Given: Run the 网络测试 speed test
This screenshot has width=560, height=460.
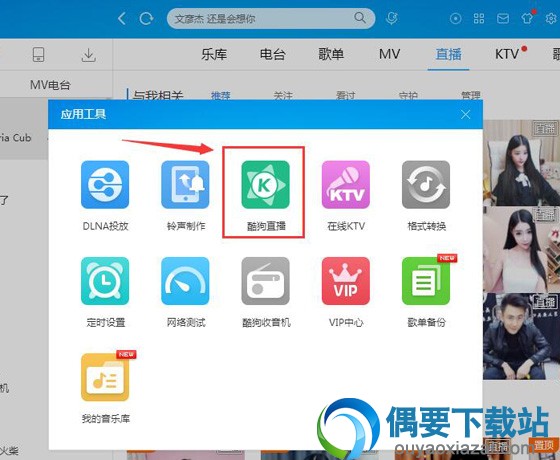Looking at the screenshot, I should pos(185,281).
